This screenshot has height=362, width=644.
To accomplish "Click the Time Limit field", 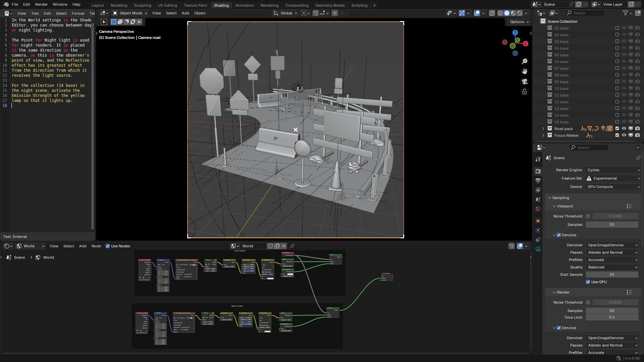I will [x=612, y=317].
